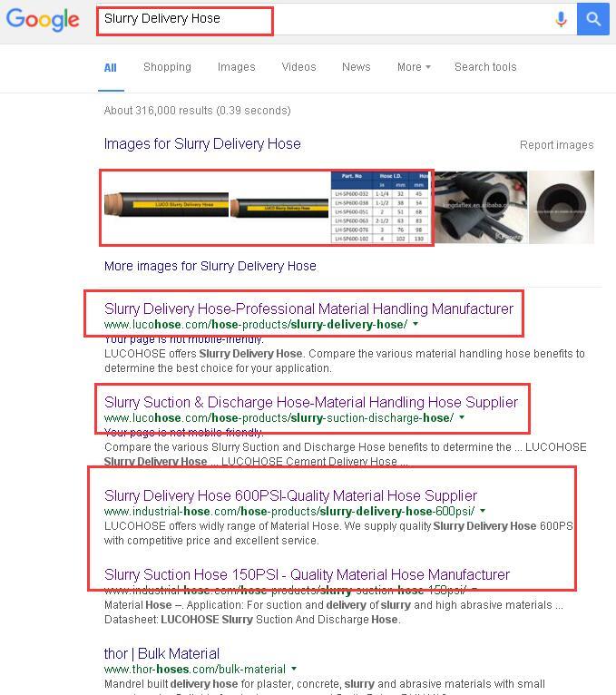Open Slurry Suction Hose 150PSI result link
The height and width of the screenshot is (695, 616).
click(x=308, y=574)
